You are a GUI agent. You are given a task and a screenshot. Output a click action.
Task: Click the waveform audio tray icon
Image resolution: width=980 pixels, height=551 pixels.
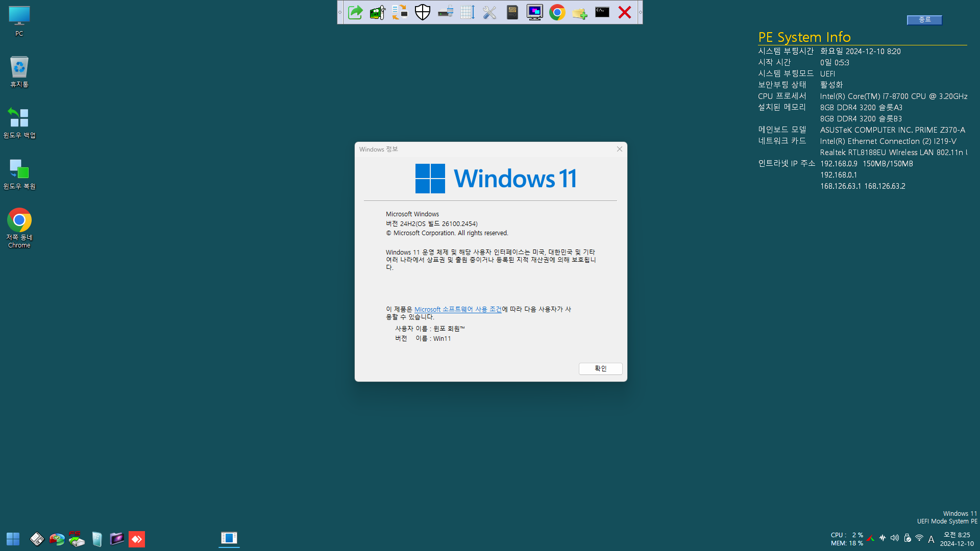tap(883, 538)
